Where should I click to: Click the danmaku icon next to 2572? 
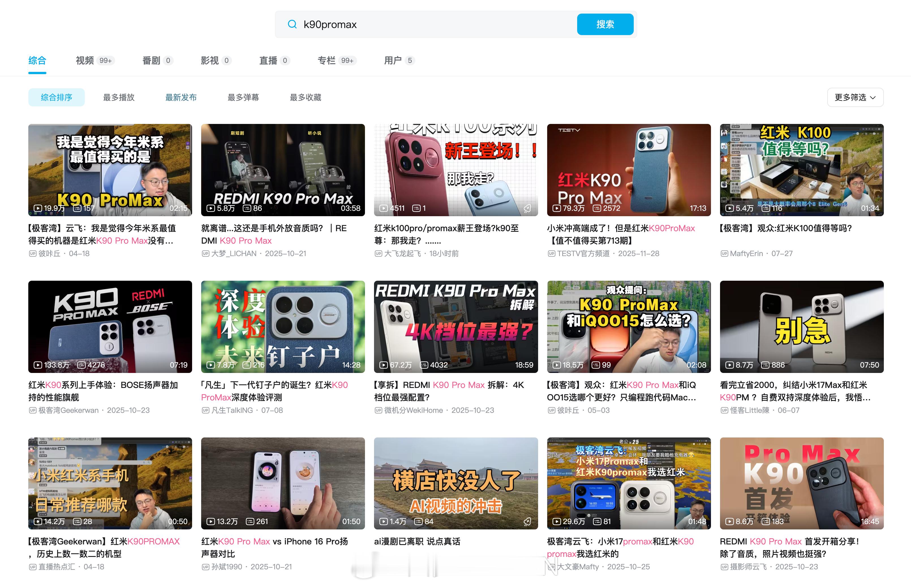click(597, 209)
